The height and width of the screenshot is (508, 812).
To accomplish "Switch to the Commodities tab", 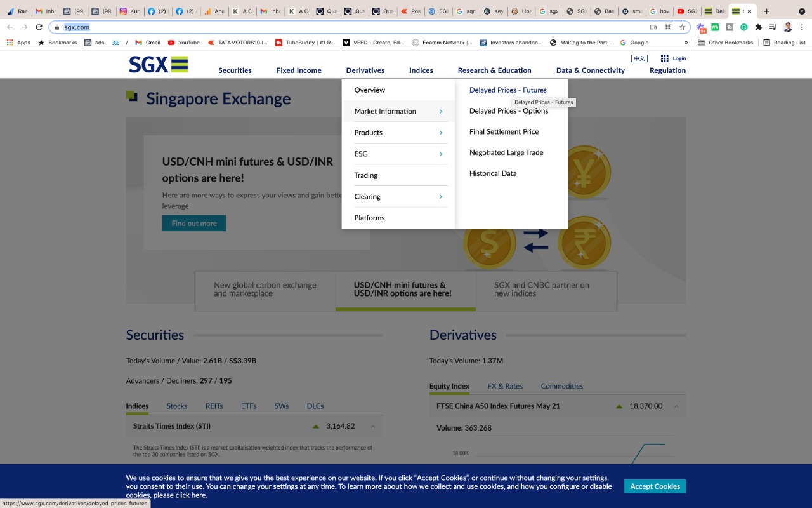I will coord(561,386).
